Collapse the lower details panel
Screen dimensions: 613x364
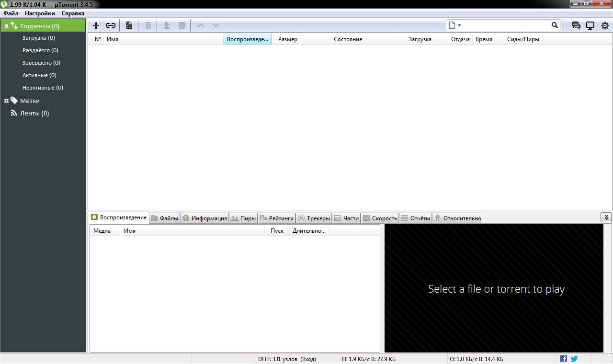click(x=606, y=217)
